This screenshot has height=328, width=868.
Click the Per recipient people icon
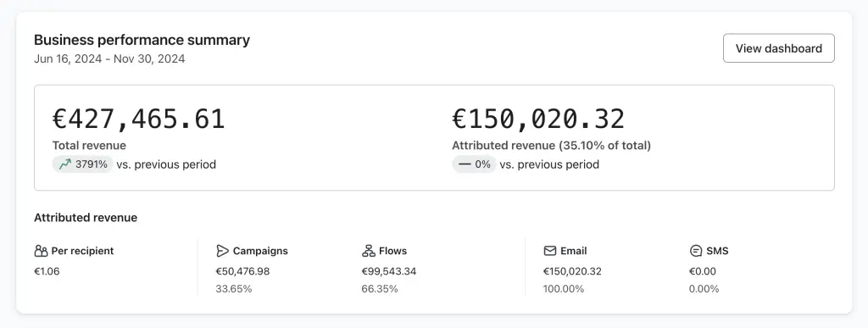pos(41,251)
